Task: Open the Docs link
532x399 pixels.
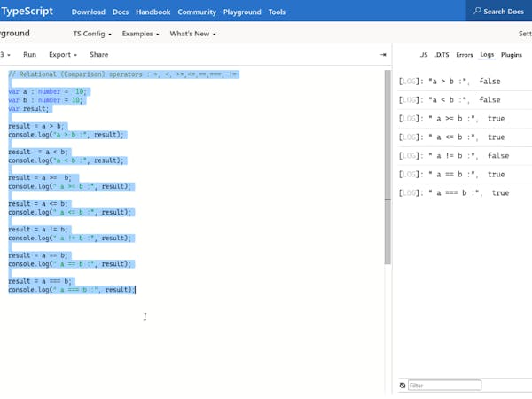Action: click(x=121, y=12)
